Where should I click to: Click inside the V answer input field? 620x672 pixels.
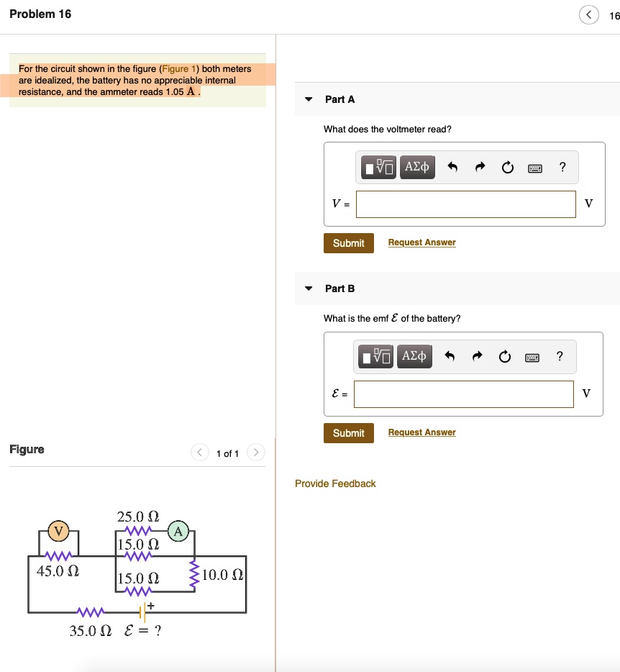pos(466,204)
